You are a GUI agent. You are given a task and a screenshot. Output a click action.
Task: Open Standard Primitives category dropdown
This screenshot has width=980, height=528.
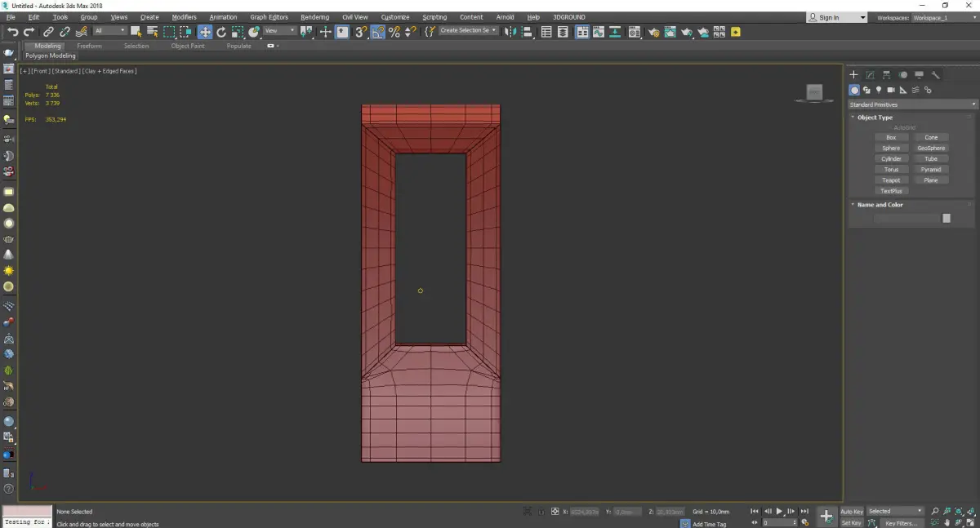click(x=912, y=104)
